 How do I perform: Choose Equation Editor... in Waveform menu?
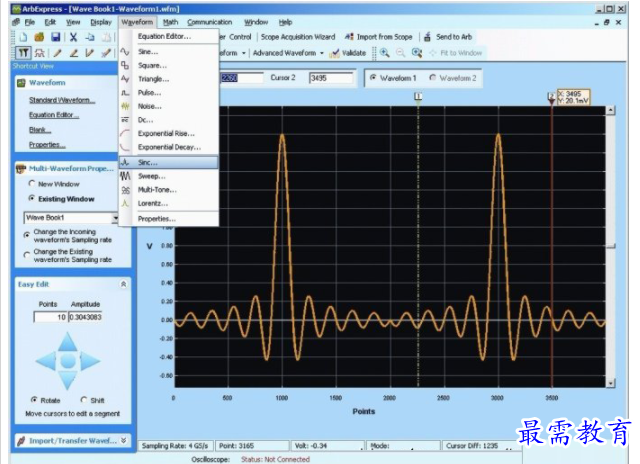(169, 36)
